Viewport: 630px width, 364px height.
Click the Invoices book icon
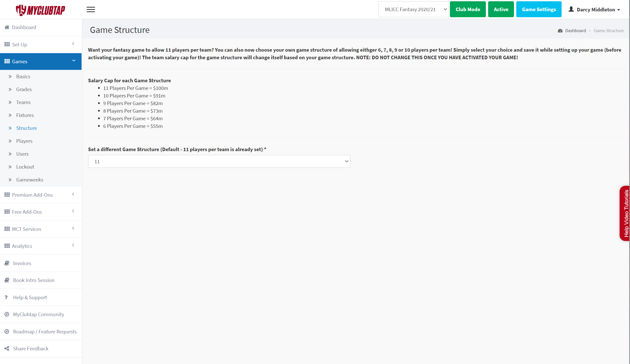coord(7,263)
